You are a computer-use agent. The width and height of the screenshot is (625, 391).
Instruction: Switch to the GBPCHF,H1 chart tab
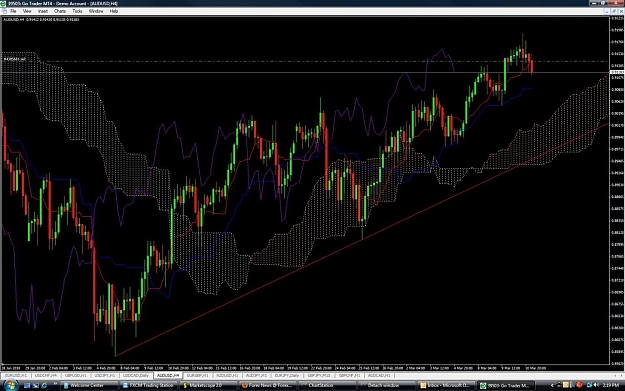[x=350, y=375]
